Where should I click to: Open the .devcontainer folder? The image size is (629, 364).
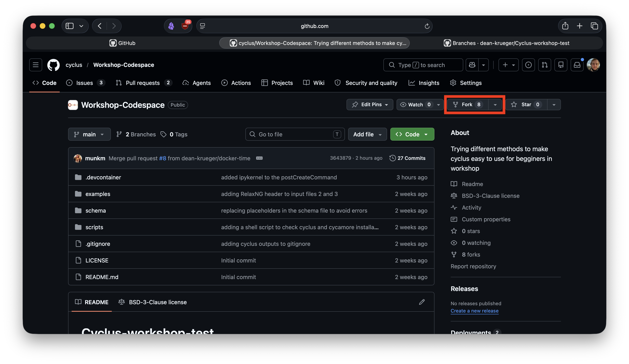point(103,177)
